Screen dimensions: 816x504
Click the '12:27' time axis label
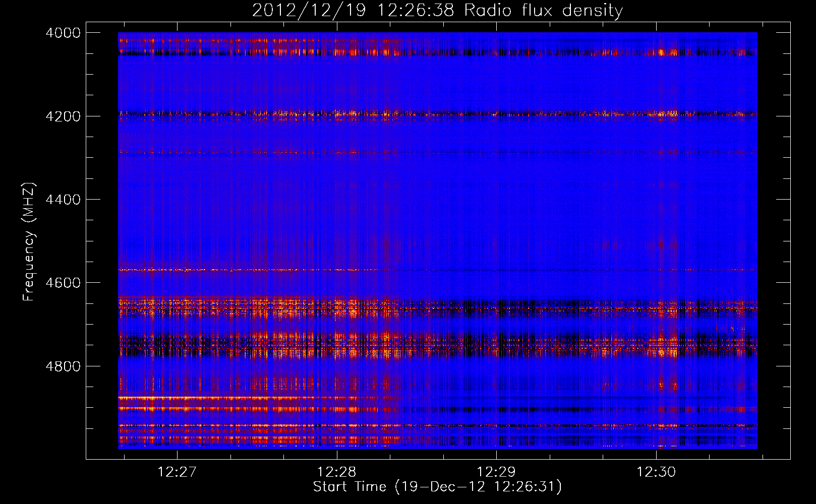click(177, 472)
